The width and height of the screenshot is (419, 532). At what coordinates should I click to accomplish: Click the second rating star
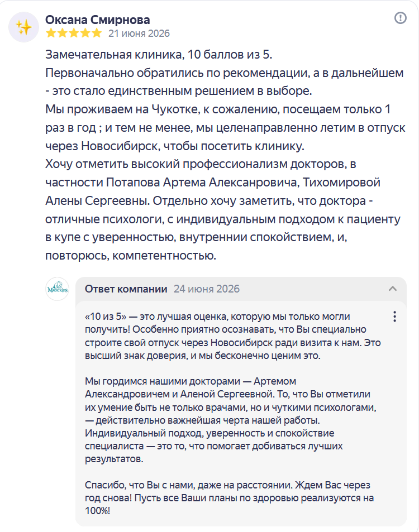63,33
